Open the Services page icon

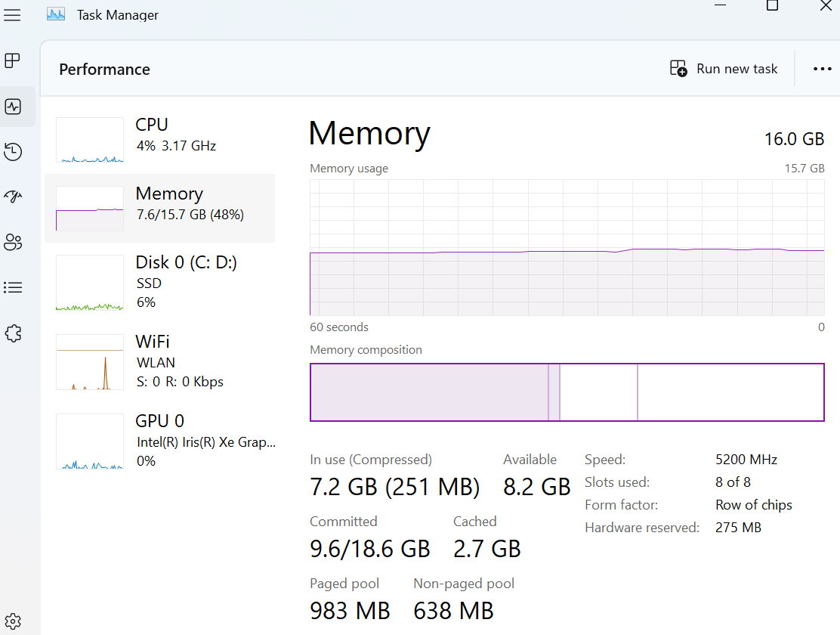click(13, 333)
